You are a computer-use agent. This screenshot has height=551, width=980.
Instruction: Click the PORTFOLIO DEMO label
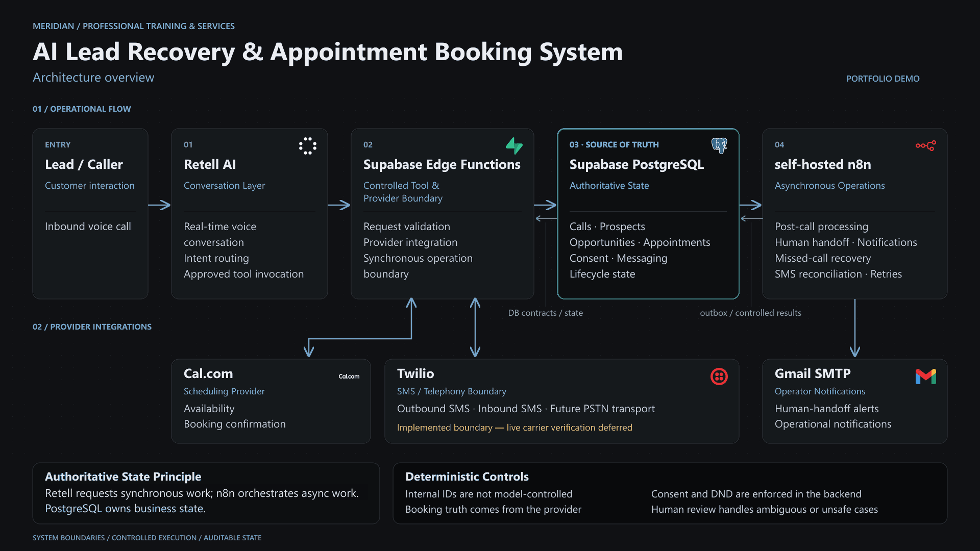[883, 79]
